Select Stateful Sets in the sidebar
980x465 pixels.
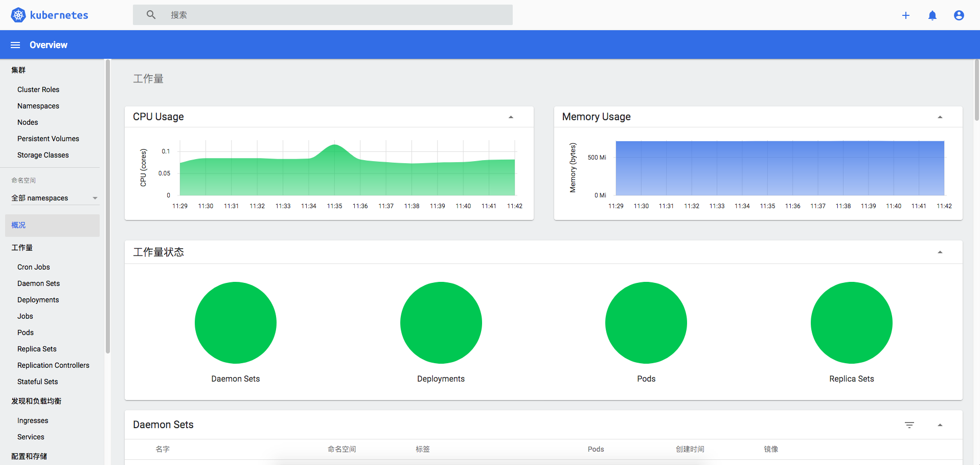tap(37, 382)
